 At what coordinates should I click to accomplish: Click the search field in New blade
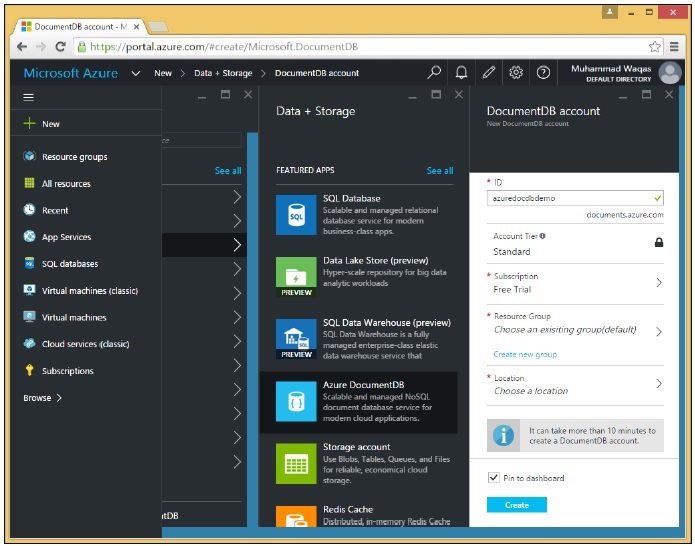(202, 140)
